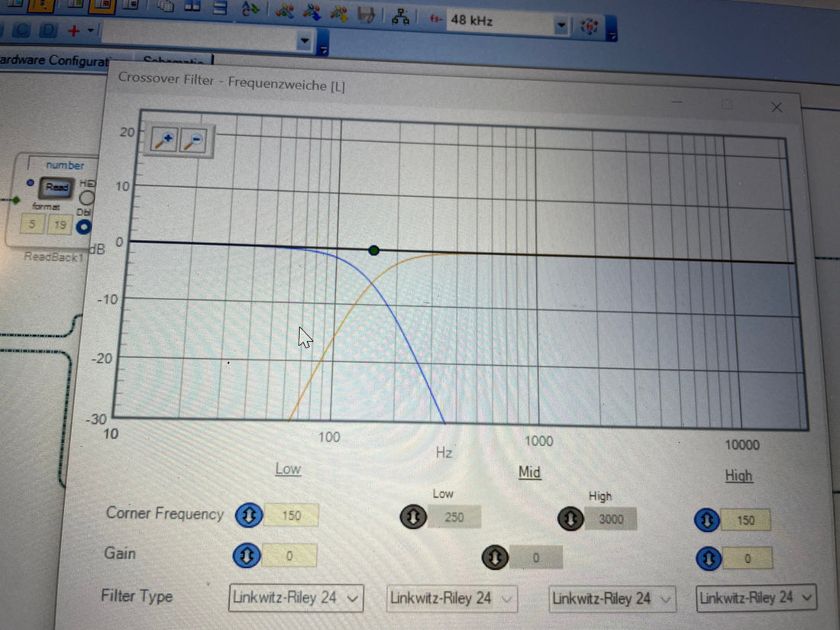The image size is (840, 630).
Task: Click the green crossover point marker on graph
Action: click(373, 250)
